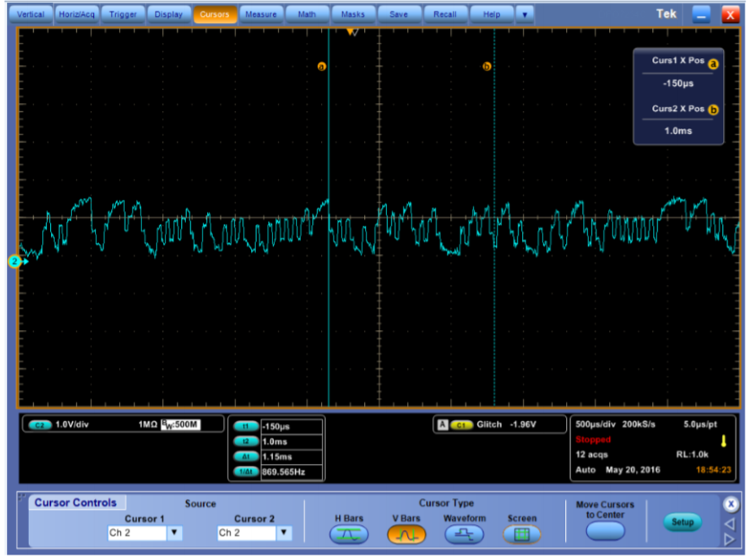Open the Recall menu
The width and height of the screenshot is (751, 560).
pyautogui.click(x=444, y=14)
